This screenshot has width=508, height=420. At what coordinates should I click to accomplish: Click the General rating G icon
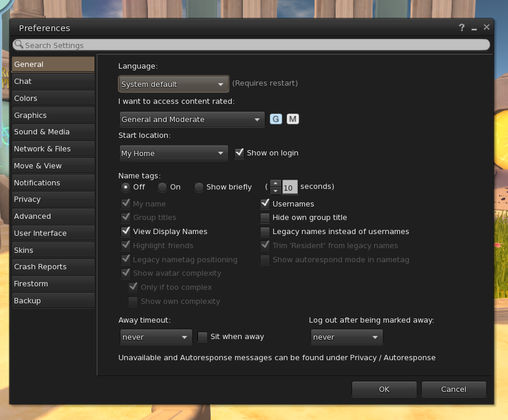[x=276, y=119]
